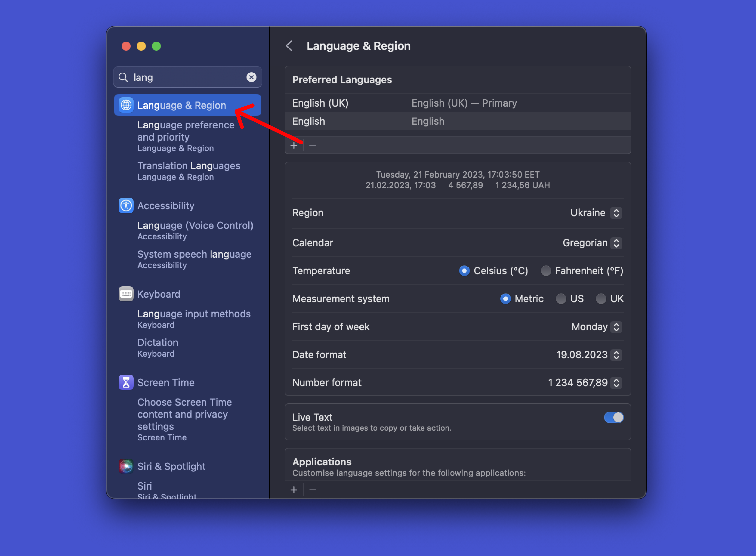Remove selected preferred language with minus
This screenshot has height=556, width=756.
[313, 145]
